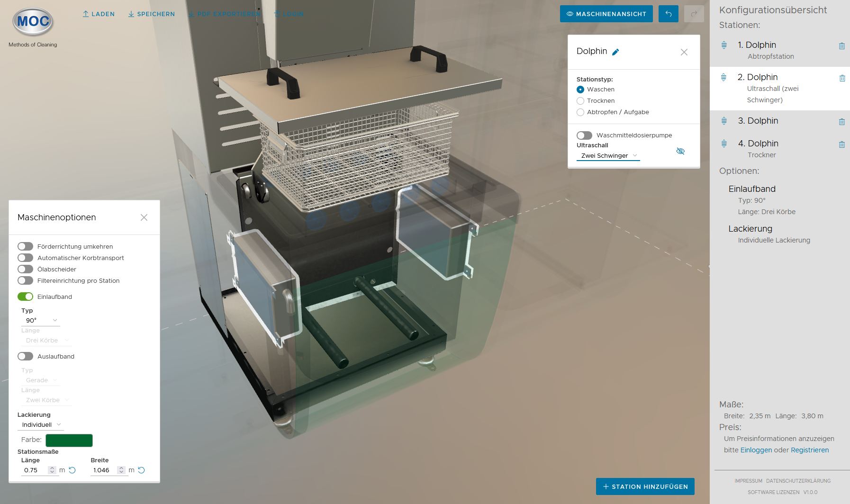Reset the Breite station dimension

click(x=141, y=470)
